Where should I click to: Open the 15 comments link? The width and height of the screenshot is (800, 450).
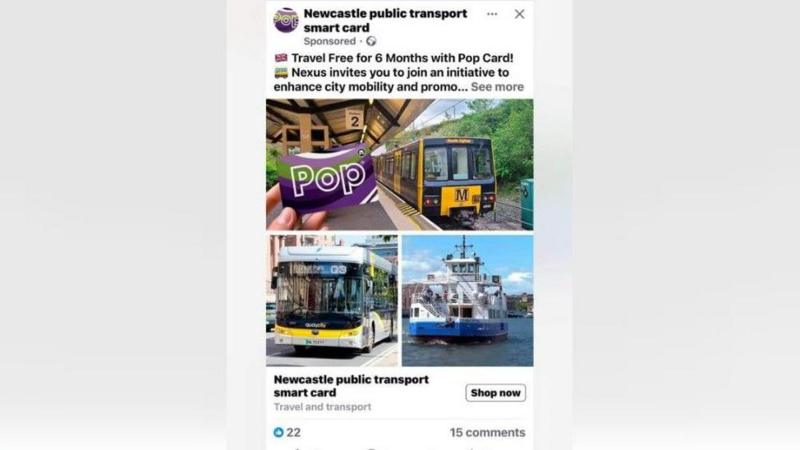(487, 433)
